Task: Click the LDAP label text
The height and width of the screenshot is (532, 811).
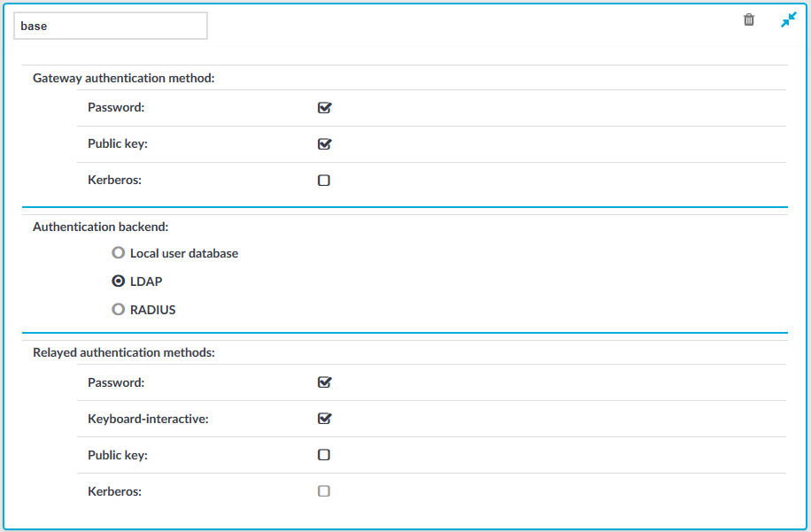Action: (x=146, y=281)
